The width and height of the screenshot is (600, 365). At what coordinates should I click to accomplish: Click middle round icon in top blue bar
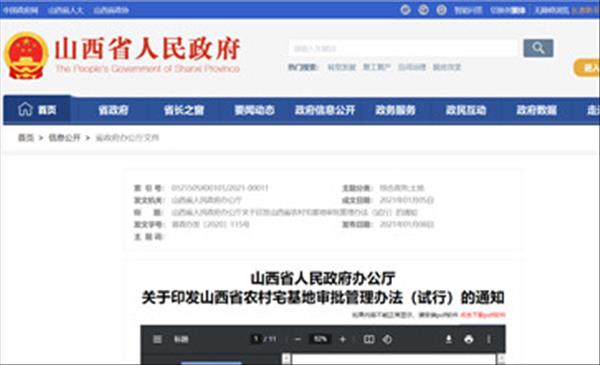[x=423, y=10]
